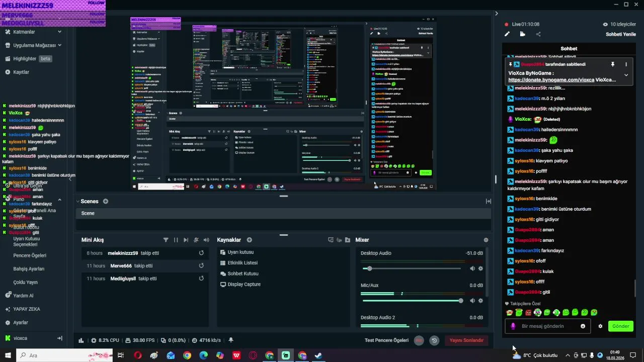The height and width of the screenshot is (362, 644).
Task: Open Mic/Aux source settings gear
Action: (480, 301)
